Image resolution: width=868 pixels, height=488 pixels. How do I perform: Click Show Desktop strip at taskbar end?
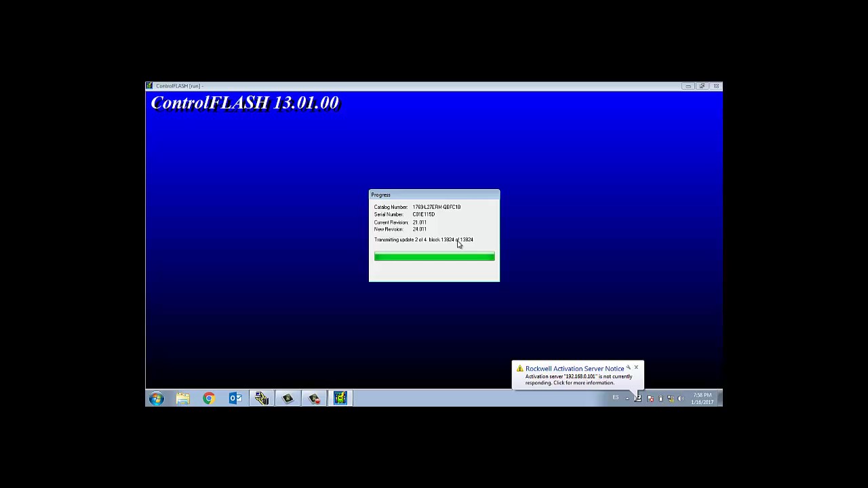tap(720, 399)
